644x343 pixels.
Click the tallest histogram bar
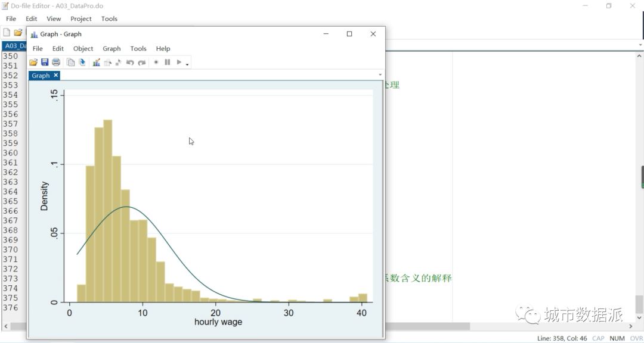coord(107,211)
